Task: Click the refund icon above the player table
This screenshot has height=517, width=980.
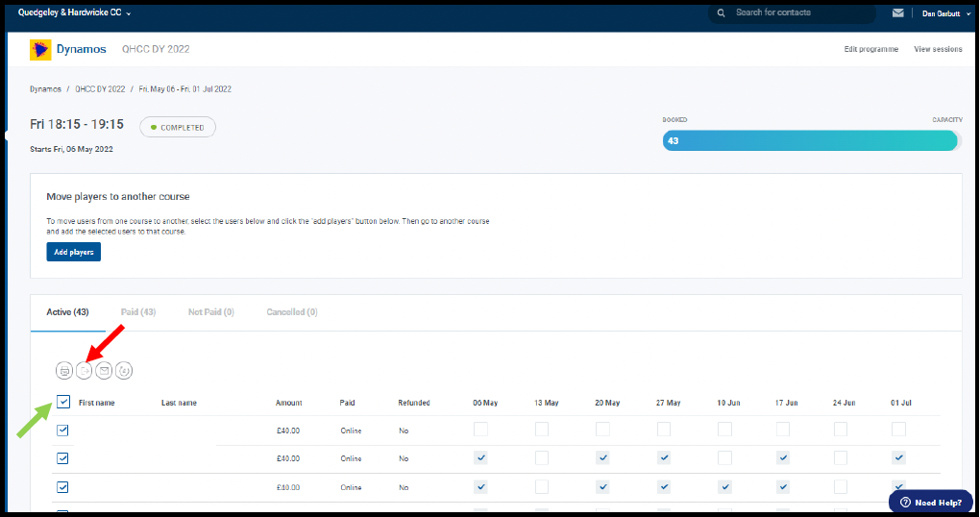Action: click(124, 370)
